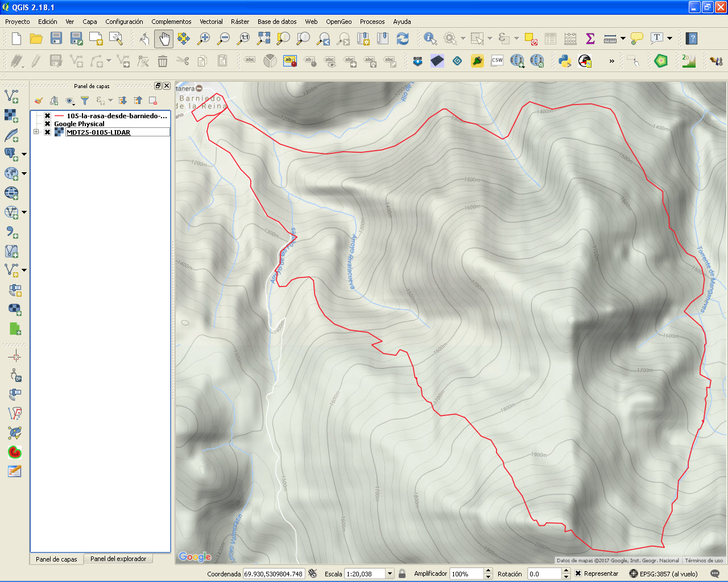
Task: Open the CSW MetaSearch catalog client
Action: coord(497,61)
